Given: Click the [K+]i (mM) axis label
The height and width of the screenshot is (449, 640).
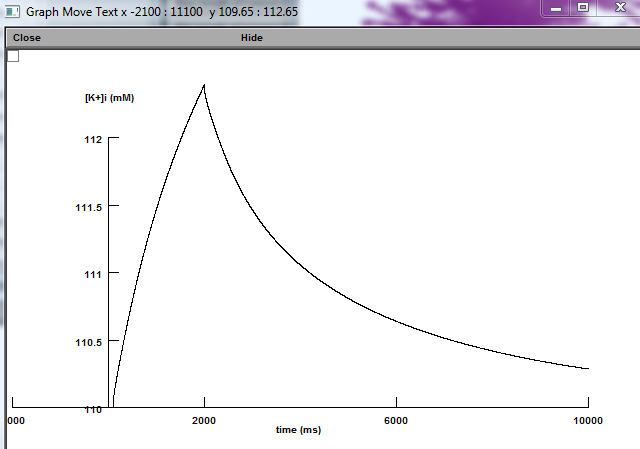Looking at the screenshot, I should point(109,98).
